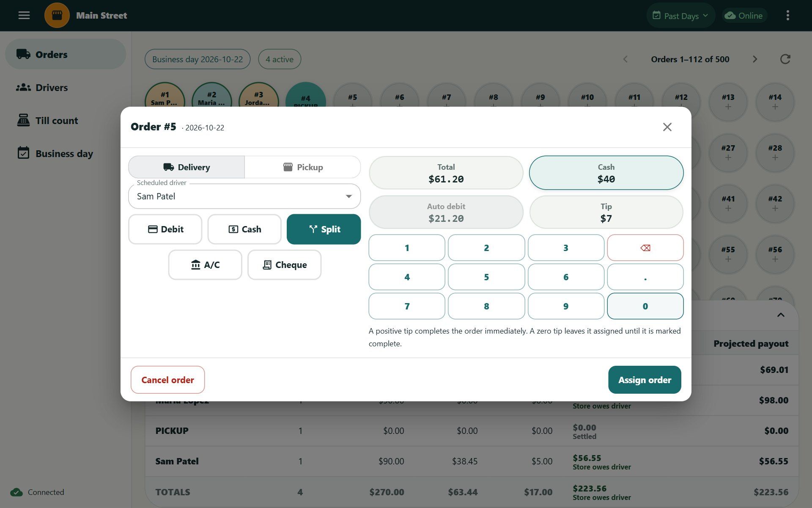Click the Assign order button
This screenshot has width=812, height=508.
point(645,380)
